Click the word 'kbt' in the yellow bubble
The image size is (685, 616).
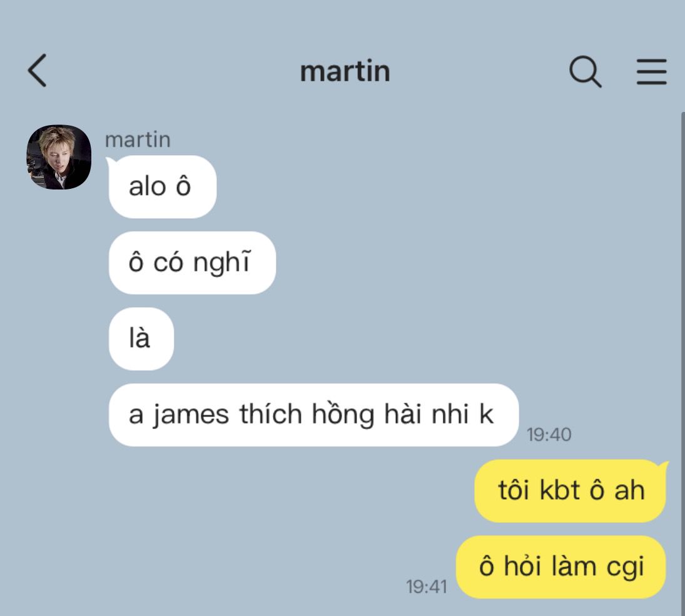point(560,490)
